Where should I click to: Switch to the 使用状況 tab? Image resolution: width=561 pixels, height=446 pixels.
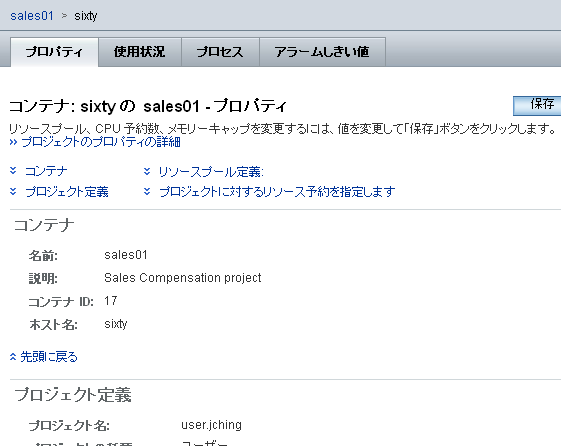[x=140, y=52]
